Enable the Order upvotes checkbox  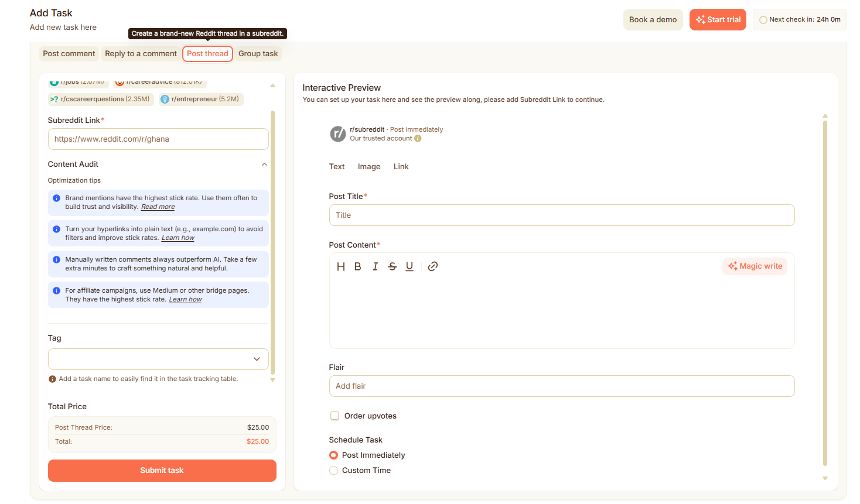click(x=335, y=416)
